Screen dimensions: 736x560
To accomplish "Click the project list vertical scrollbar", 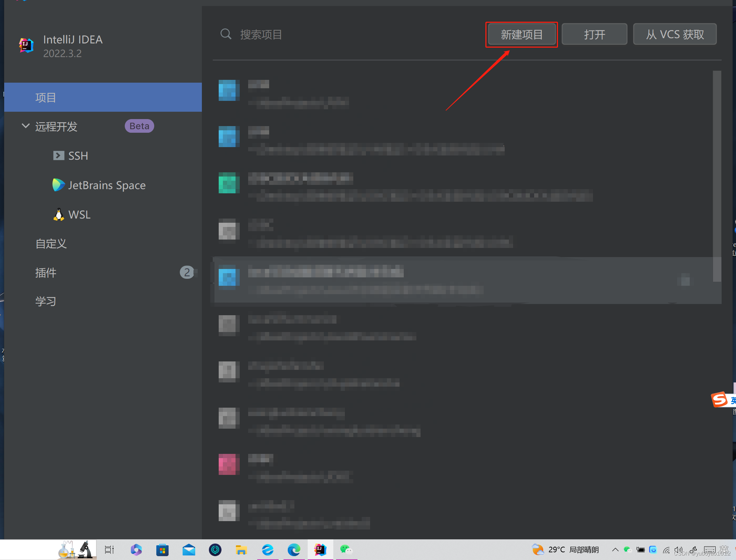I will point(717,175).
